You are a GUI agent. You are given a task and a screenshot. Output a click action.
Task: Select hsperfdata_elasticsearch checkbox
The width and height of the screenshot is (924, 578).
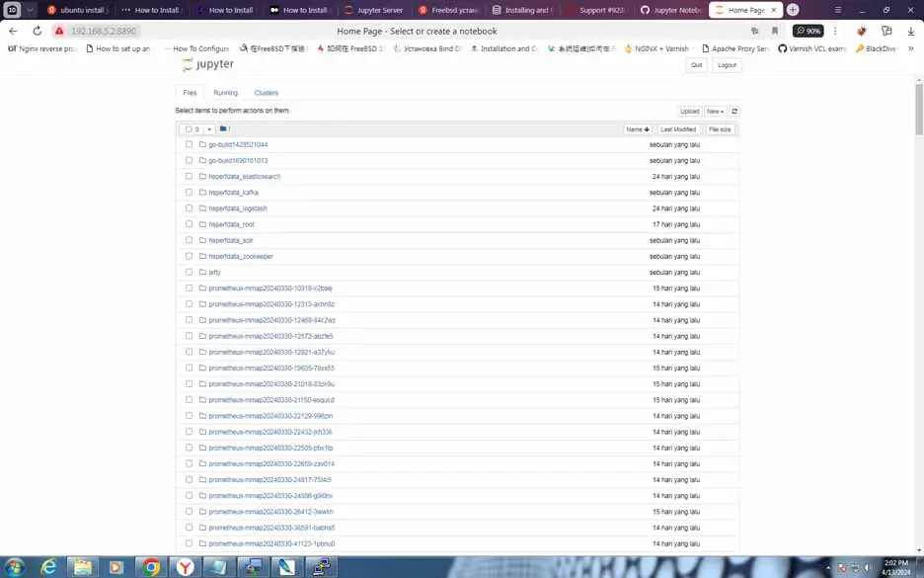click(189, 176)
